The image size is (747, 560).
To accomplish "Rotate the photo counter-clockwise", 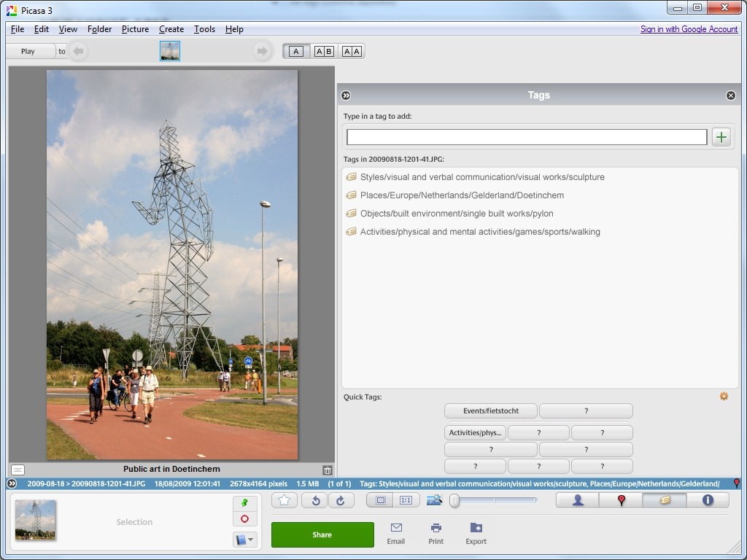I will click(315, 500).
